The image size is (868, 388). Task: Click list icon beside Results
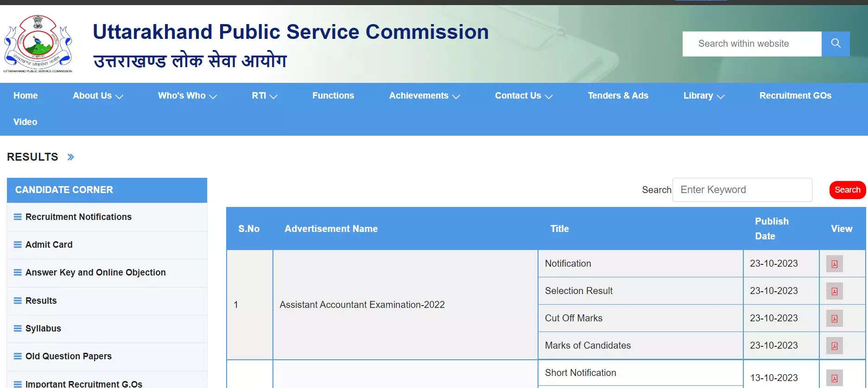[x=18, y=300]
